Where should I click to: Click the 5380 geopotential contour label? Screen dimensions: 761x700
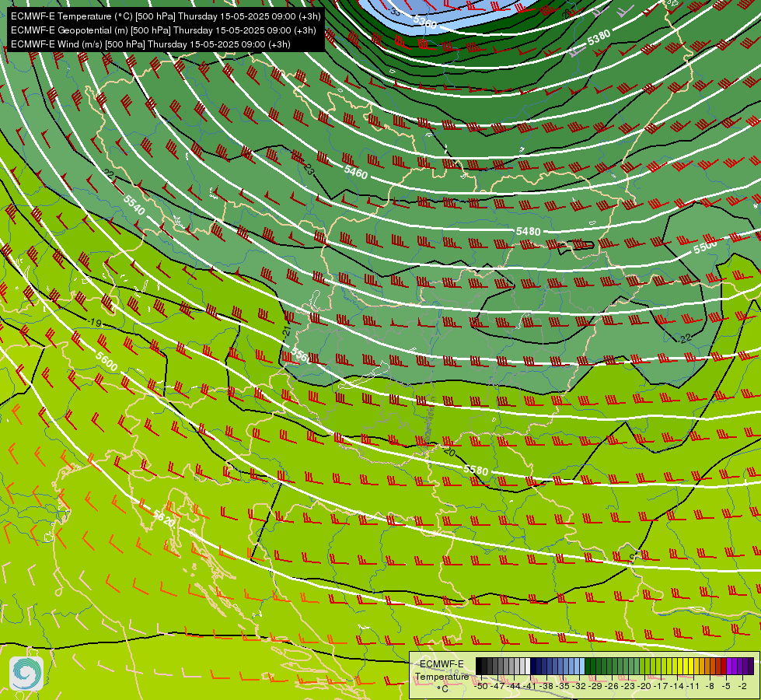599,37
